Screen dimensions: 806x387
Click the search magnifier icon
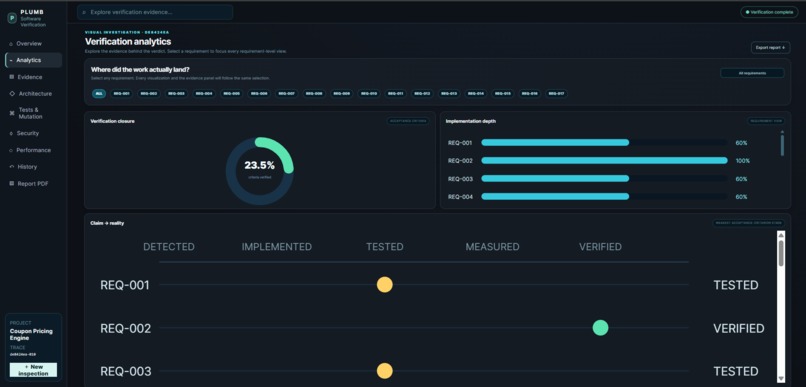84,12
